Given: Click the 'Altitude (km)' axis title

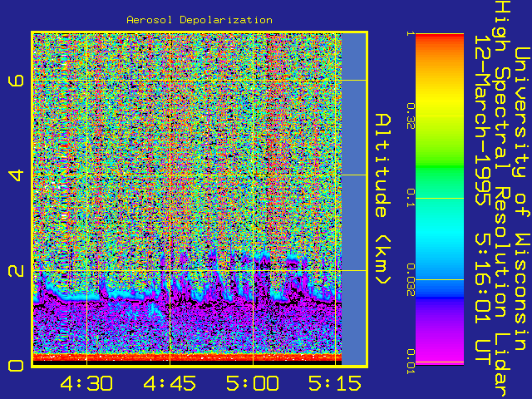Looking at the screenshot, I should pyautogui.click(x=383, y=199).
